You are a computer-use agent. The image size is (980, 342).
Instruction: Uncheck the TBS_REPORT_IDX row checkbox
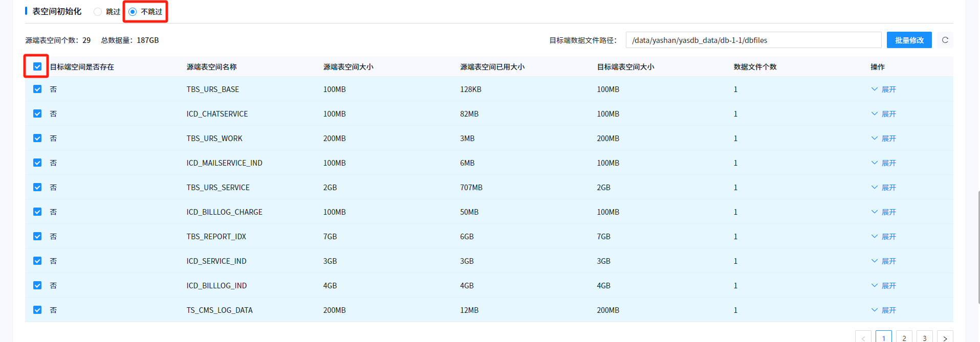[37, 236]
